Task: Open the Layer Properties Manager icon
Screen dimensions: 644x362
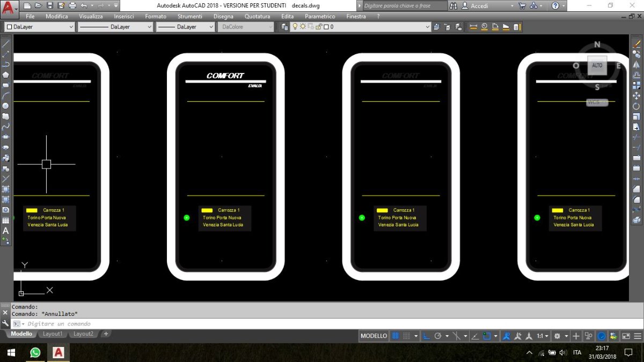Action: pos(284,27)
